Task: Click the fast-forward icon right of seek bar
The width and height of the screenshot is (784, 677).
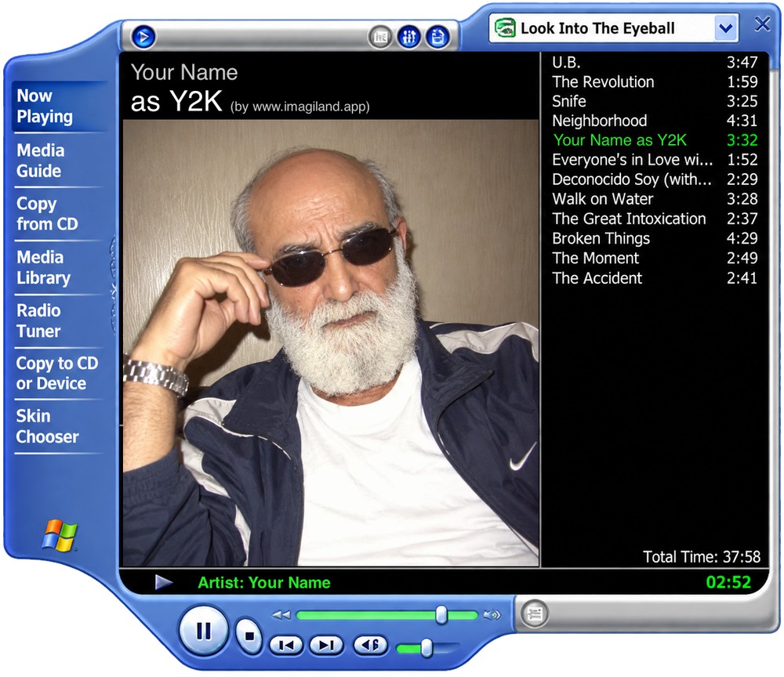Action: pyautogui.click(x=492, y=614)
